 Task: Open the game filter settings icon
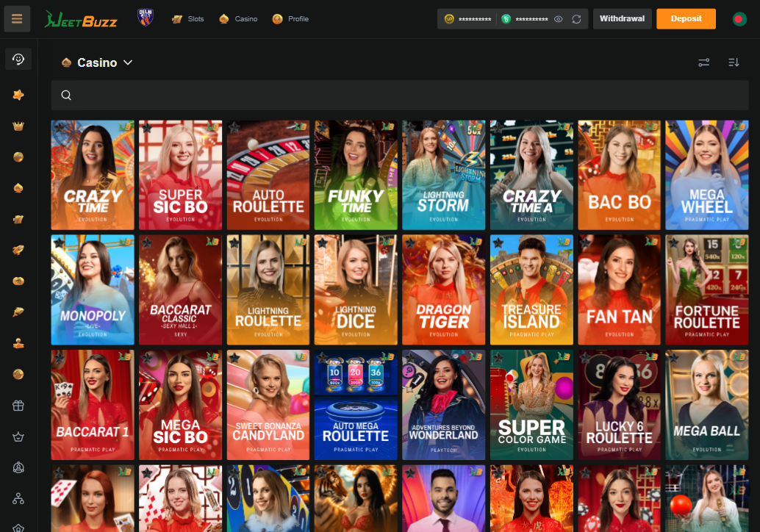pyautogui.click(x=703, y=62)
